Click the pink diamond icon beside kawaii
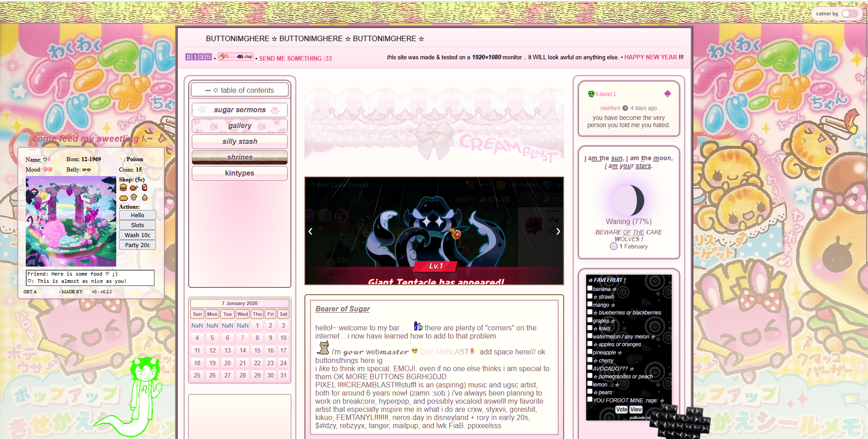Screen dimensions: 868x439 tap(667, 94)
